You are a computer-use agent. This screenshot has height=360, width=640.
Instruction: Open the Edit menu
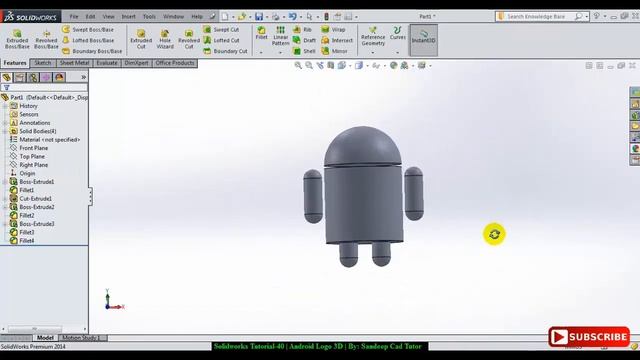[90, 17]
